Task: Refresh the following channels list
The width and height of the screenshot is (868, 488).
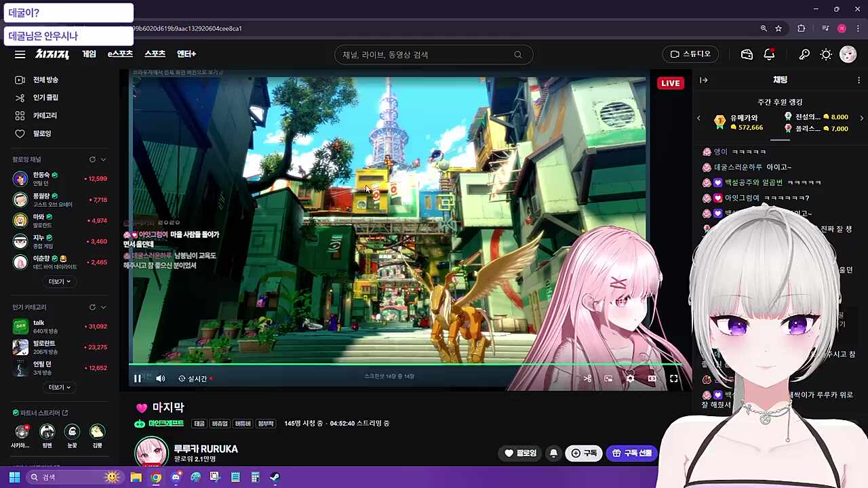Action: [x=92, y=159]
